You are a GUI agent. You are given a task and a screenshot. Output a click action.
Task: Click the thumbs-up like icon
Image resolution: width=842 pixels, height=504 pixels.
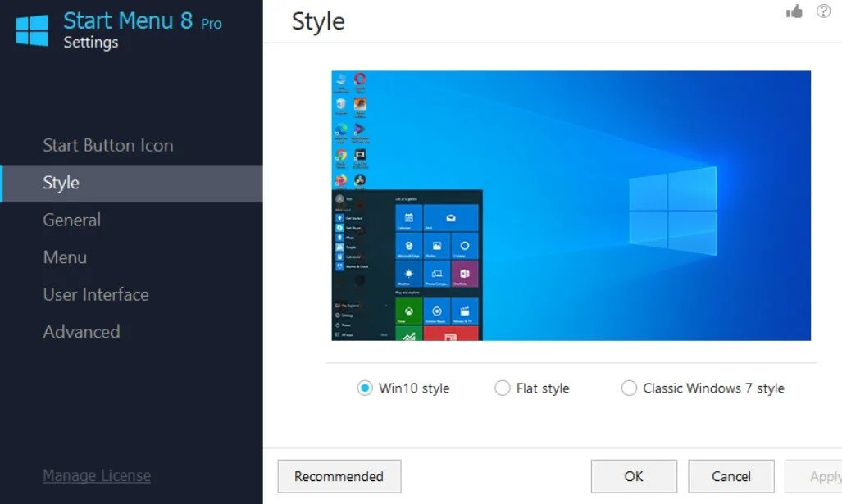(x=794, y=11)
